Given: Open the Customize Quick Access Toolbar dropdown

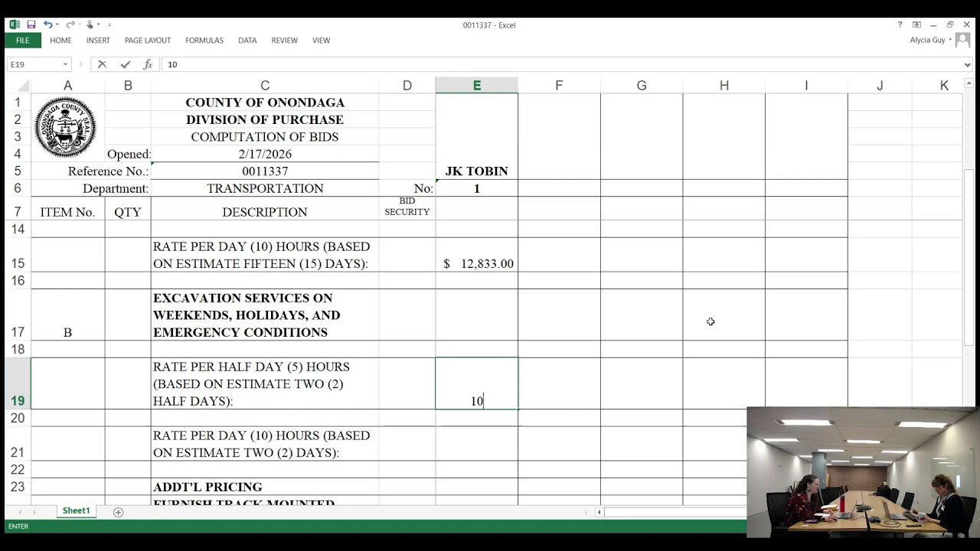Looking at the screenshot, I should (109, 24).
